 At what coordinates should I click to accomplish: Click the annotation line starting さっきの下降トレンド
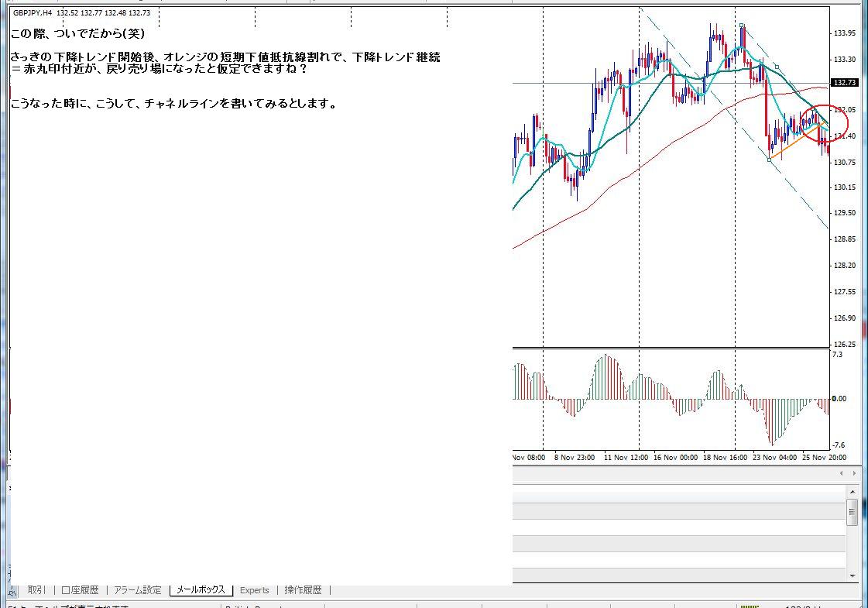click(x=225, y=57)
